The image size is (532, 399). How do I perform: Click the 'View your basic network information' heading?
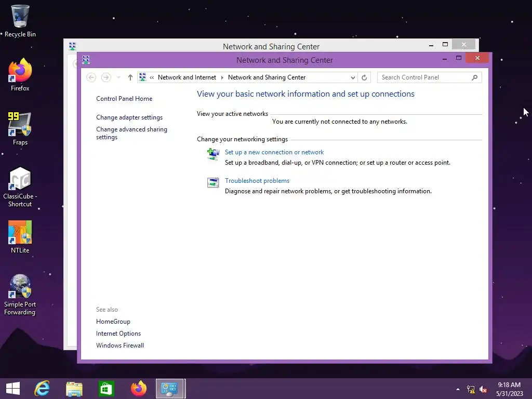click(x=305, y=94)
